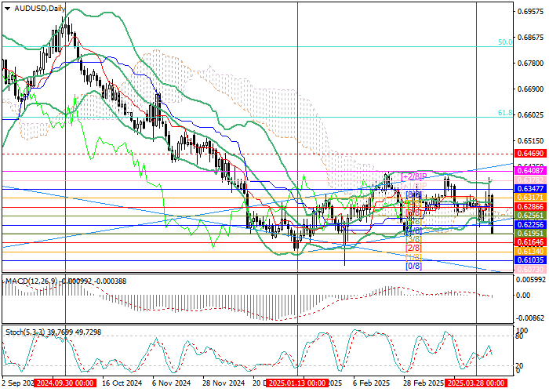
Task: Click the [+2/8]P Murrey level label
Action: [413, 176]
